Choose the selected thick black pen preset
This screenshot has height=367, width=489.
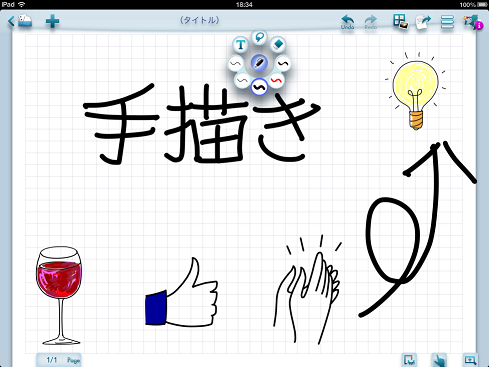(259, 87)
